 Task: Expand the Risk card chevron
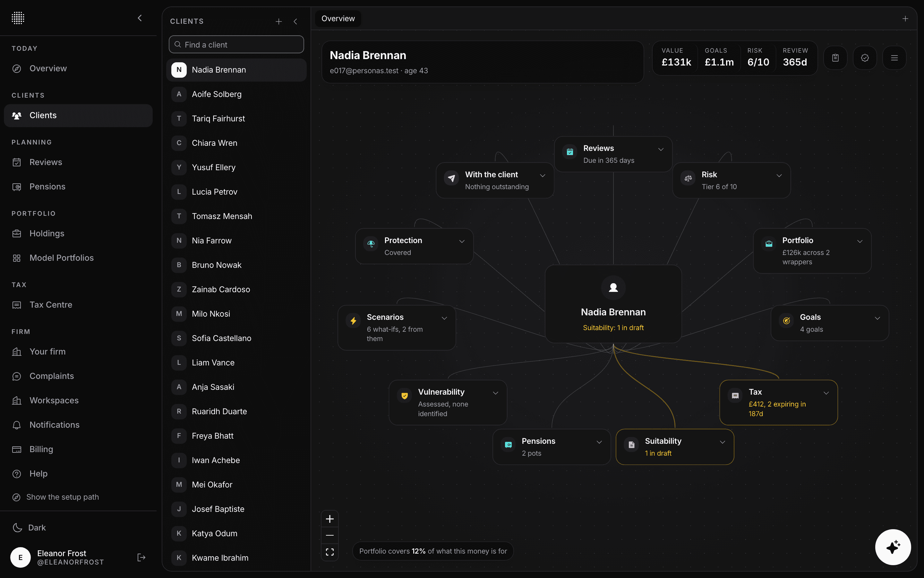tap(779, 175)
